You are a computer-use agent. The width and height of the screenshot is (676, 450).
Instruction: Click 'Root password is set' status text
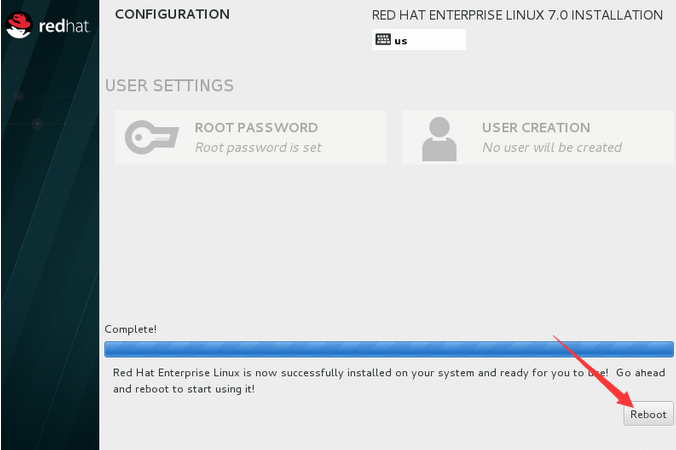(258, 147)
